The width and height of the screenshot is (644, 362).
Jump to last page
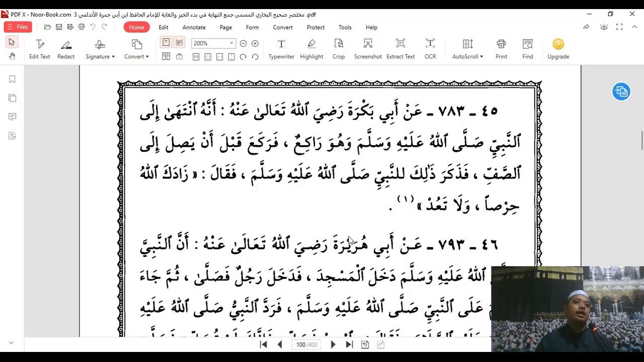point(349,344)
